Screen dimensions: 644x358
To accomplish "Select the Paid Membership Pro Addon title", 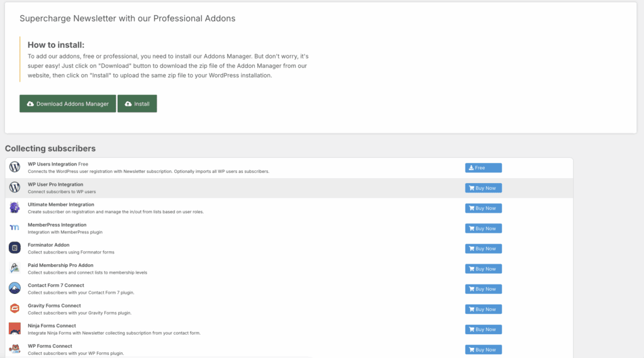I will tap(60, 265).
